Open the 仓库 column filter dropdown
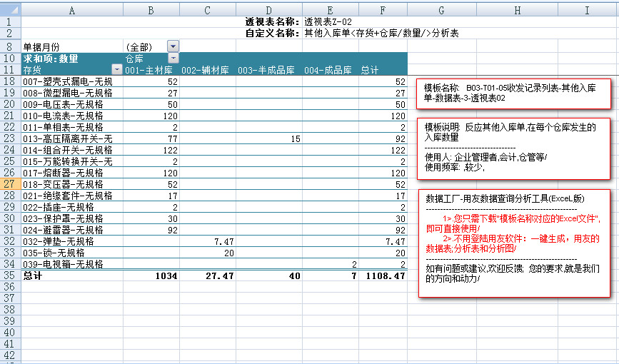Image resolution: width=619 pixels, height=364 pixels. (173, 58)
